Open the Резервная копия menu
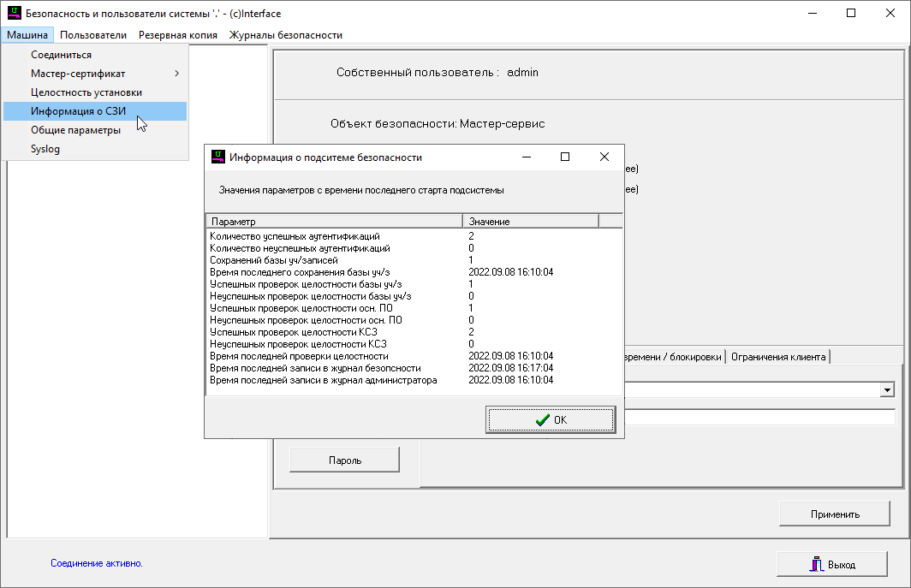The height and width of the screenshot is (588, 911). (177, 35)
